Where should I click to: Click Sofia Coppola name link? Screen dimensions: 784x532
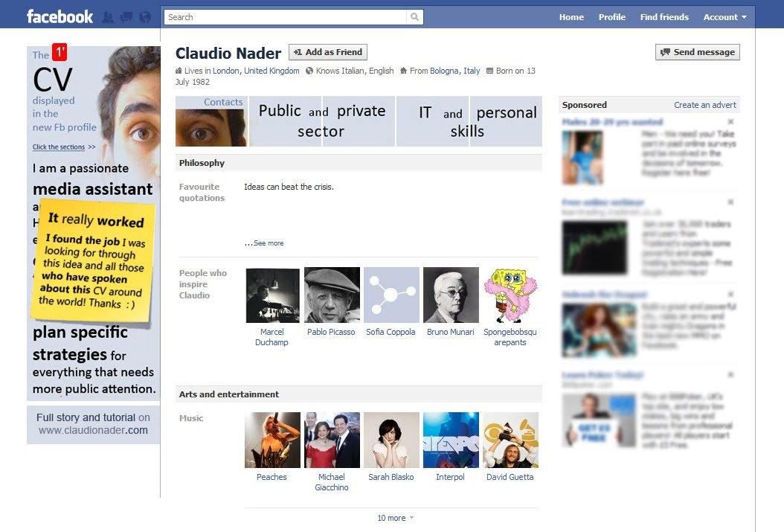tap(391, 332)
